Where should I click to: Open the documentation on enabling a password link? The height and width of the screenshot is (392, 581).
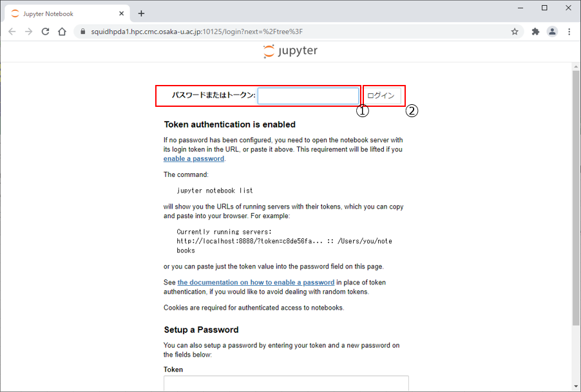pyautogui.click(x=256, y=283)
